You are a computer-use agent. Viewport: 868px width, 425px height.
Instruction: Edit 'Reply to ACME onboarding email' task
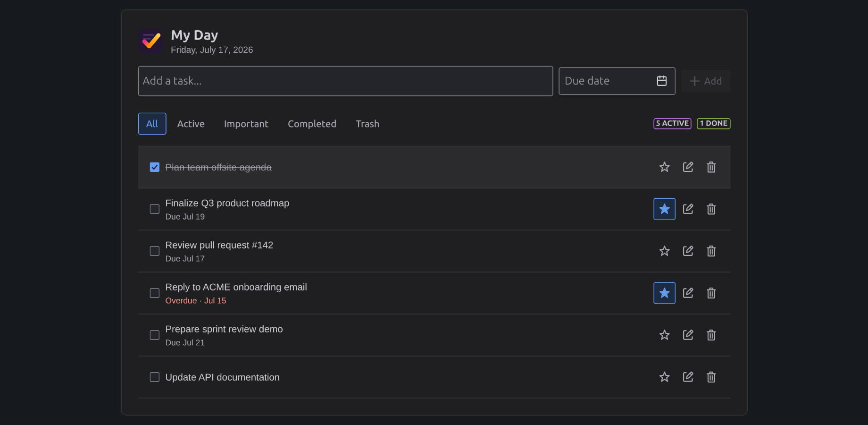coord(688,293)
